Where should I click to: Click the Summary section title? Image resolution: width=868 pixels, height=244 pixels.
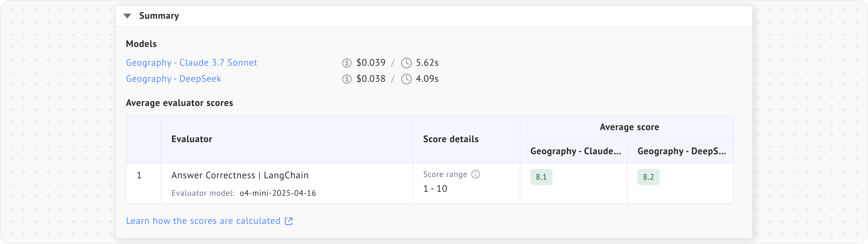tap(159, 16)
